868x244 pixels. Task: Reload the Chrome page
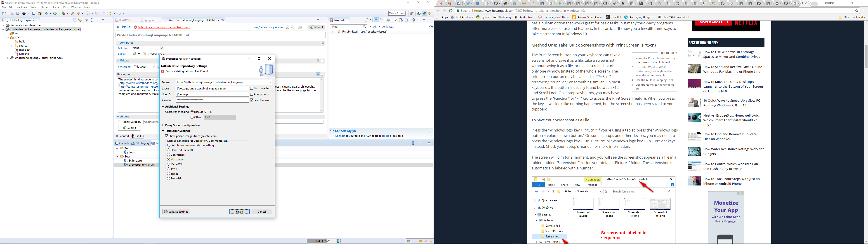click(x=451, y=11)
